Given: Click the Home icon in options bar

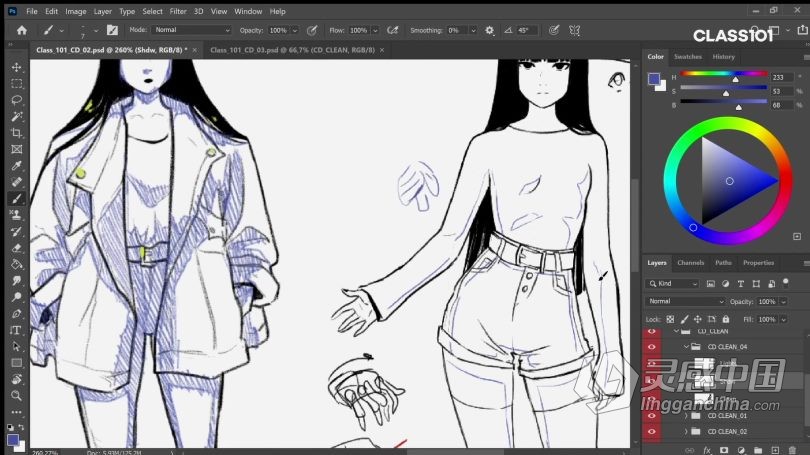Looking at the screenshot, I should coord(22,30).
